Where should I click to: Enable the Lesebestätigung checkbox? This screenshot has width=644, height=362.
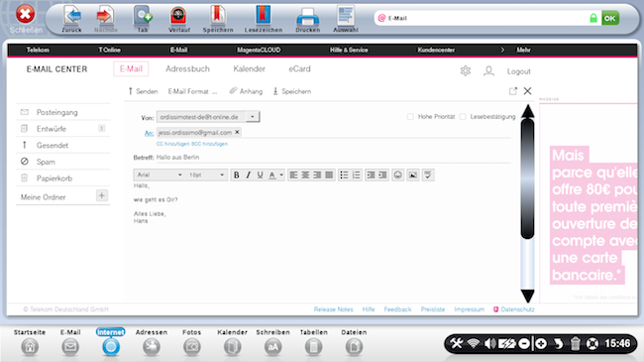coord(463,117)
